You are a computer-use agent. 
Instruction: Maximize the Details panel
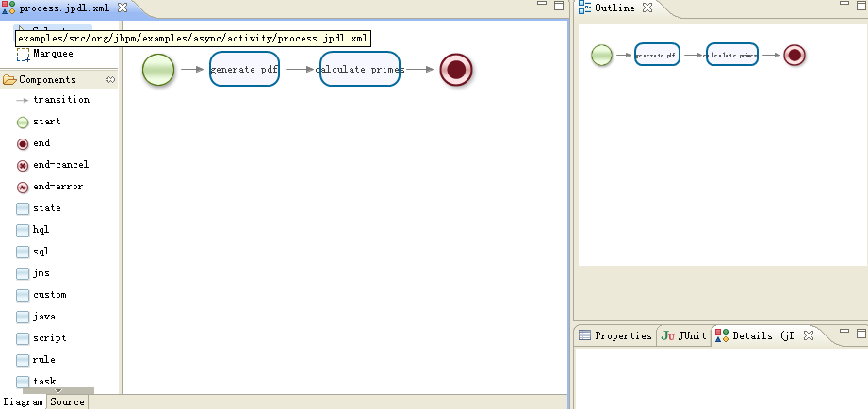(x=861, y=334)
